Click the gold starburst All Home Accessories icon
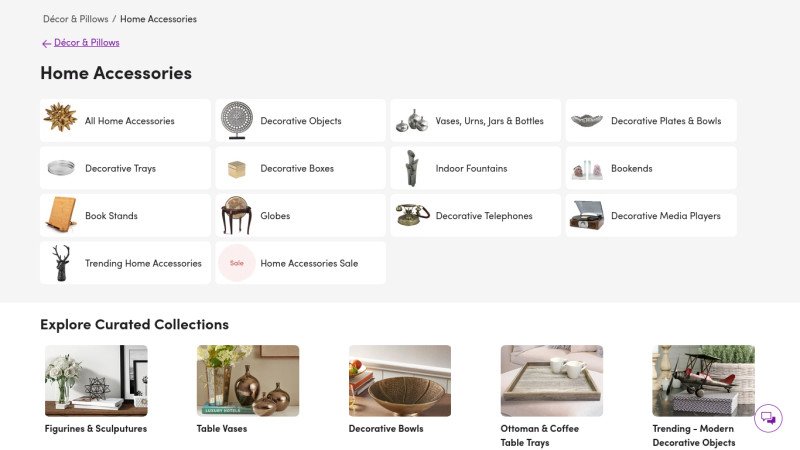Screen dimensions: 800x450 [60, 119]
